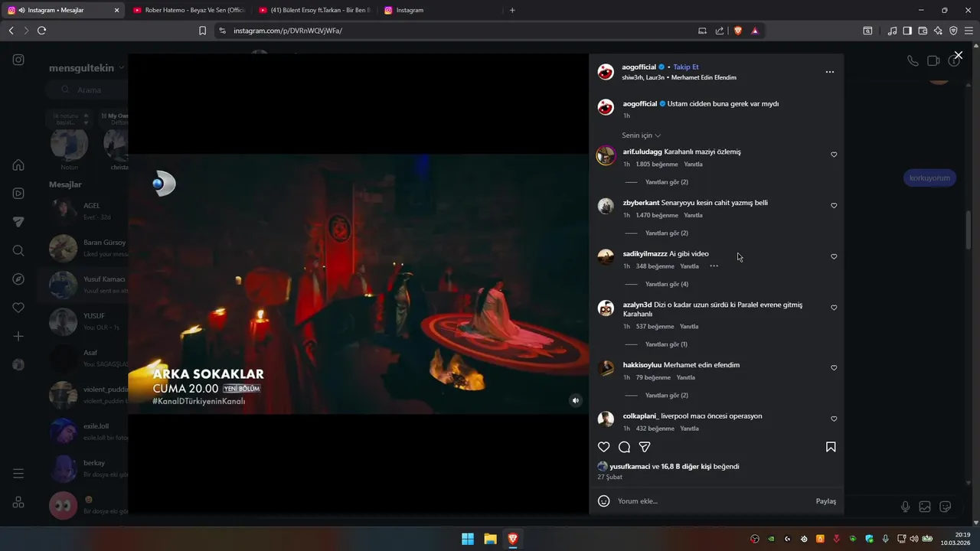Expand replies under zbyberkant's comment
Viewport: 980px width, 551px height.
coord(666,233)
